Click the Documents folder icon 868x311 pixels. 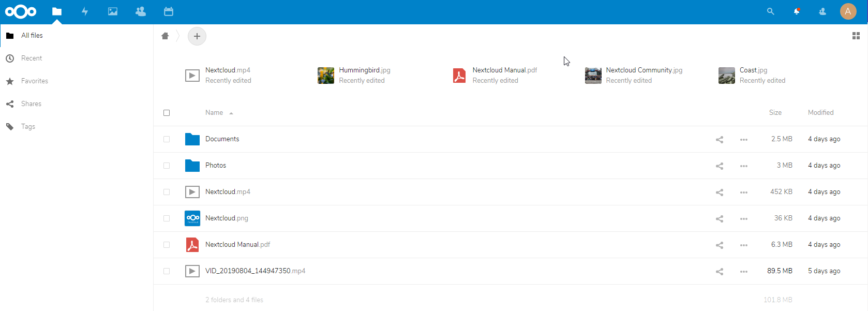coord(192,139)
